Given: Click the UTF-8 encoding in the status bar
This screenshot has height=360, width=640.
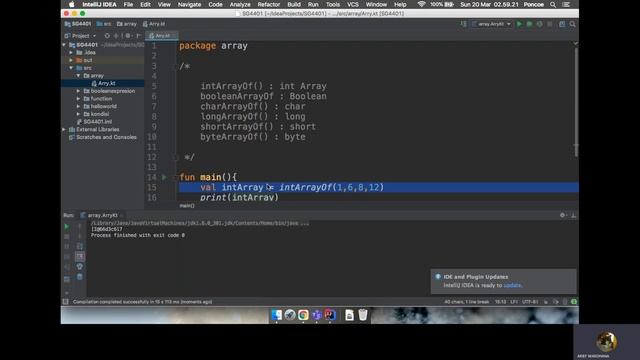Looking at the screenshot, I should (530, 302).
